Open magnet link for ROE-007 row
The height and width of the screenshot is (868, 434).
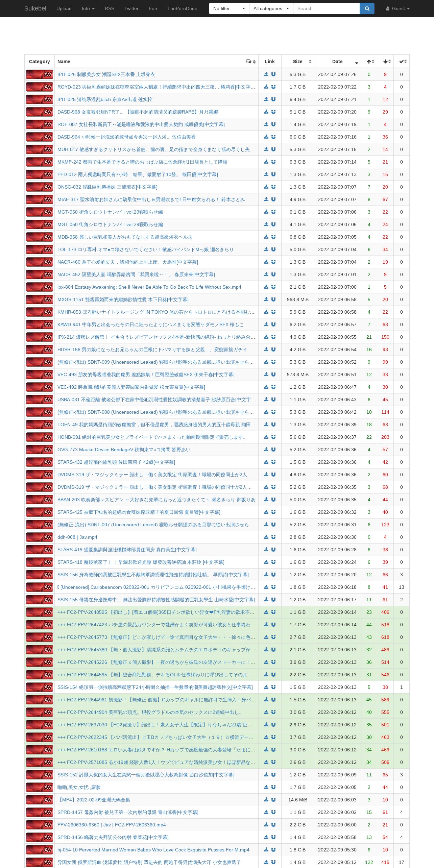coord(273,124)
